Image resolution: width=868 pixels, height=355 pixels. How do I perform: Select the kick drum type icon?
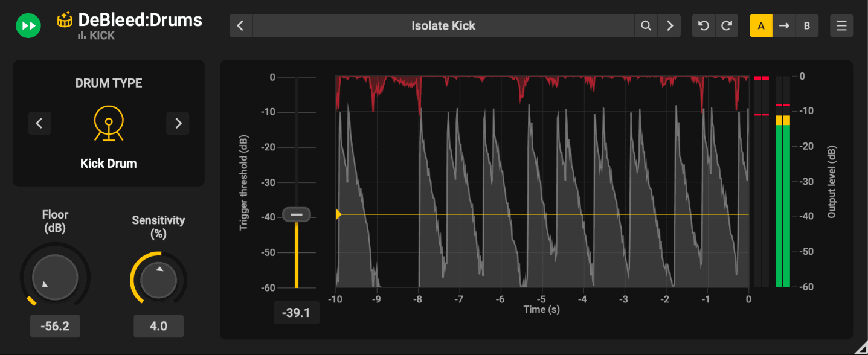[109, 123]
